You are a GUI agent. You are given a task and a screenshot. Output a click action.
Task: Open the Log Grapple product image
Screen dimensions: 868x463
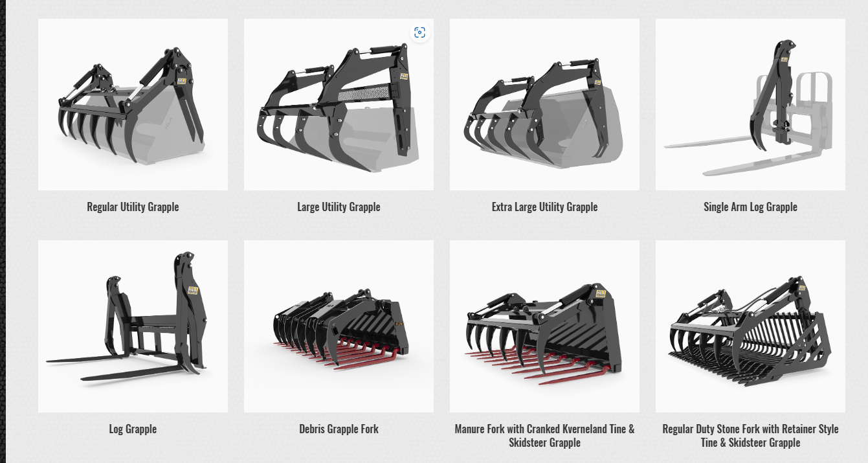pyautogui.click(x=133, y=326)
